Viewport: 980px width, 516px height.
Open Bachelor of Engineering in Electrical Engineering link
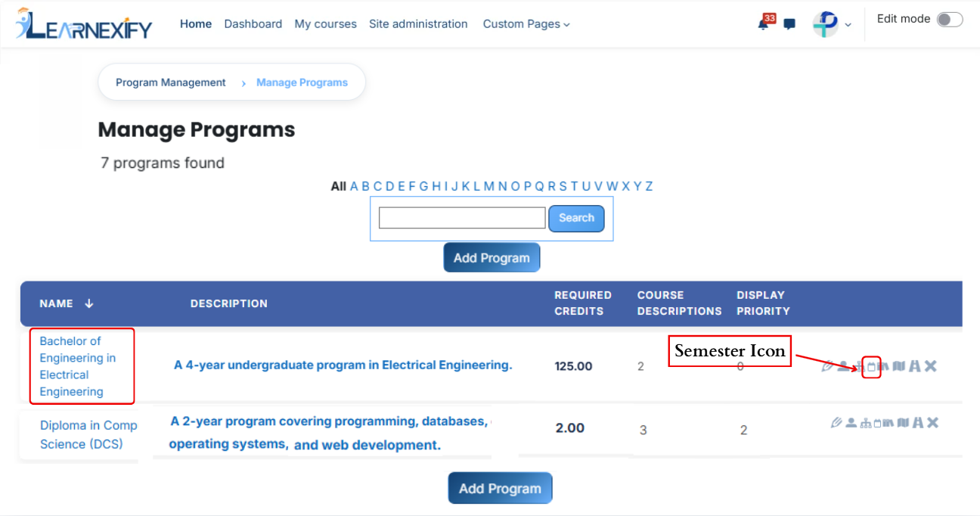tap(78, 366)
